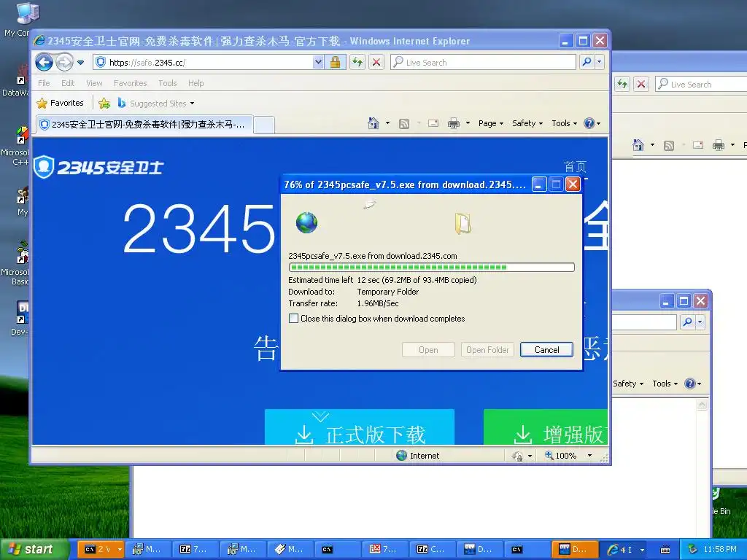Screen dimensions: 747x560
Task: Tick Close this dialog box when download completes
Action: click(294, 319)
